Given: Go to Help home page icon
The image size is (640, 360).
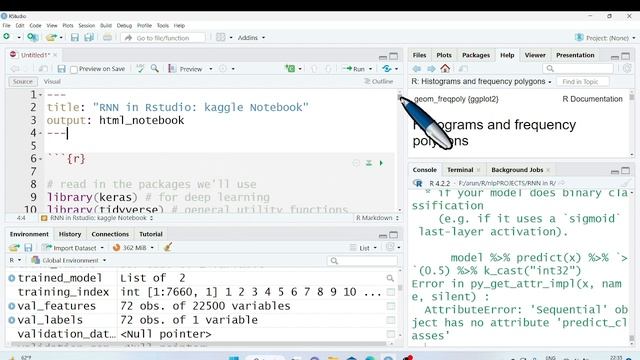Looking at the screenshot, I should 445,69.
